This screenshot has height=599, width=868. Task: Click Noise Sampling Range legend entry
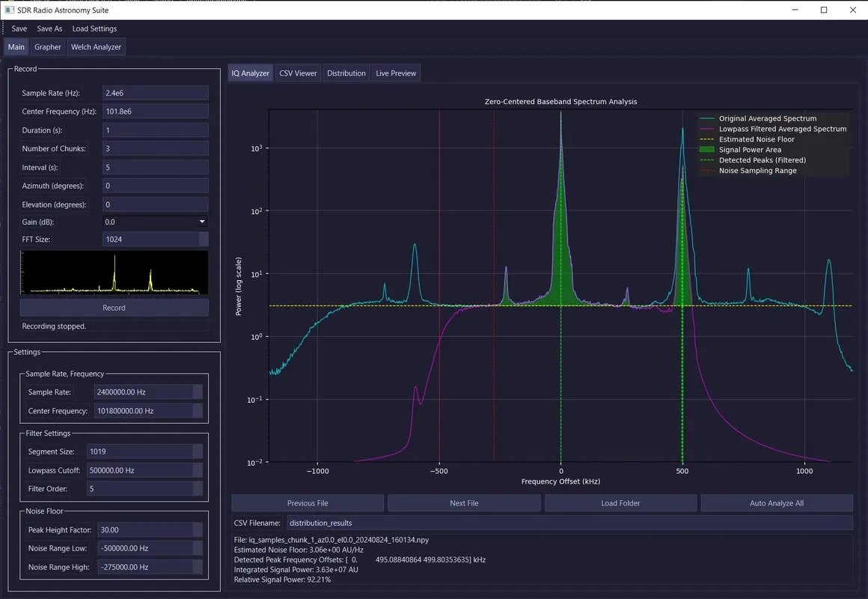pyautogui.click(x=748, y=171)
